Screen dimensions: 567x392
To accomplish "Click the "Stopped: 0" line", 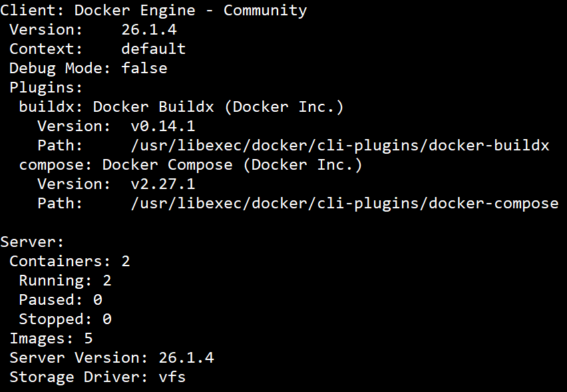I will pyautogui.click(x=65, y=319).
